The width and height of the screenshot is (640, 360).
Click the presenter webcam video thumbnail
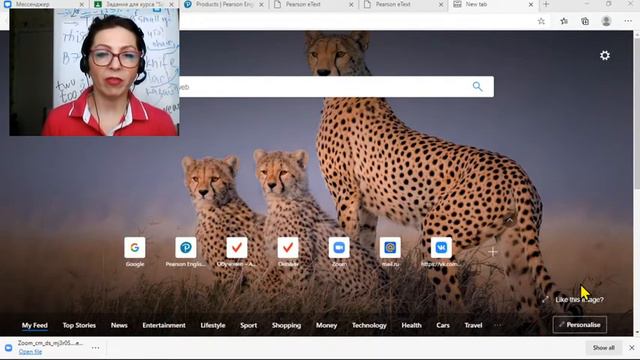94,72
